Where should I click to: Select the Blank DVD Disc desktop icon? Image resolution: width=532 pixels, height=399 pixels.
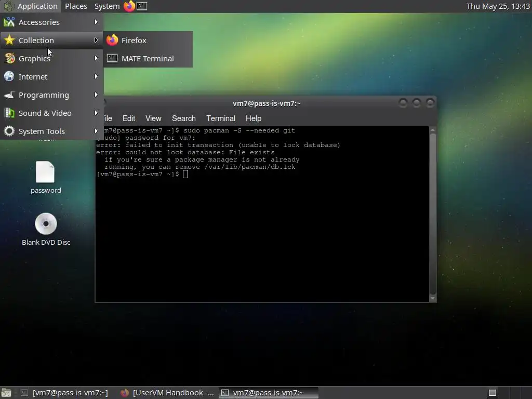pos(46,229)
